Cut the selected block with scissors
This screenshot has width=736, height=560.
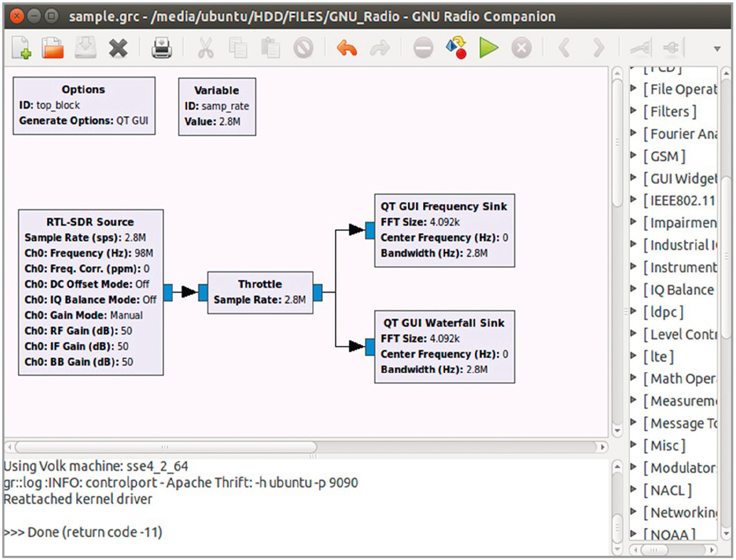[205, 48]
